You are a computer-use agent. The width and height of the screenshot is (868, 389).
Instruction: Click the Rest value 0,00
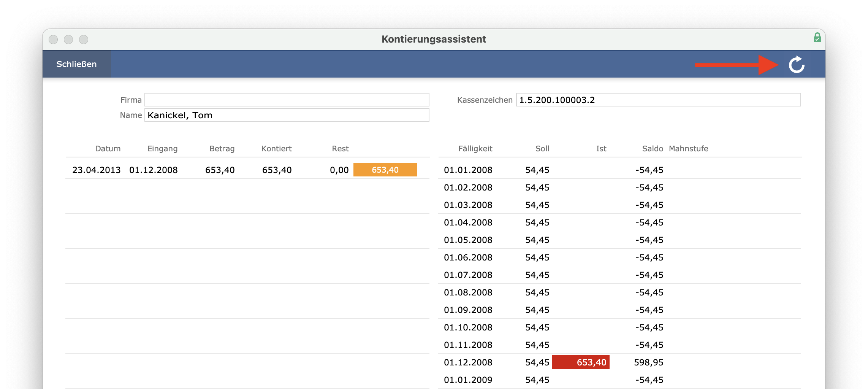339,170
